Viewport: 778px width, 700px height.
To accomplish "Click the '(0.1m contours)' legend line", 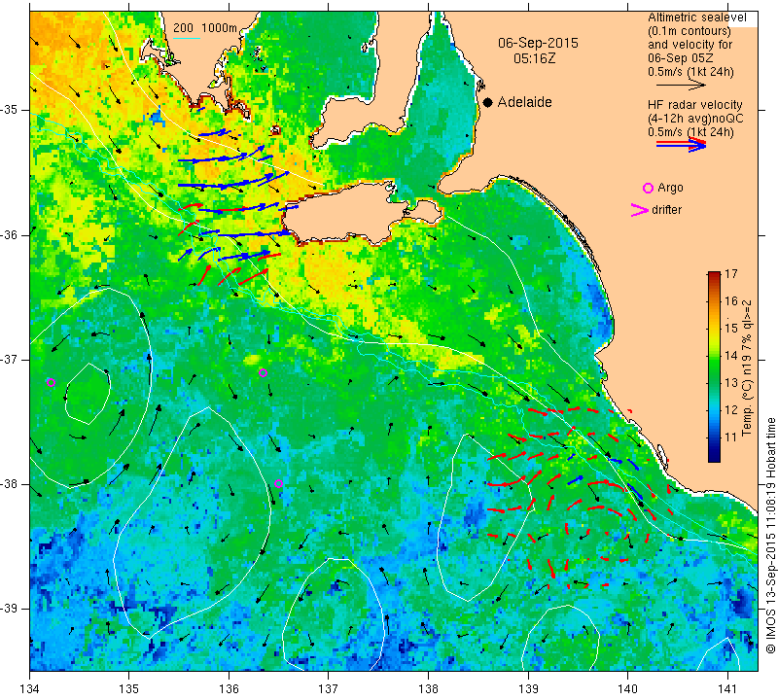I will (690, 31).
